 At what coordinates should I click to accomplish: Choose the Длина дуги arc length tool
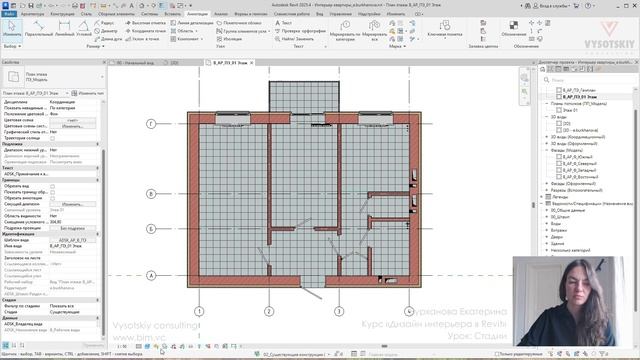tap(108, 39)
